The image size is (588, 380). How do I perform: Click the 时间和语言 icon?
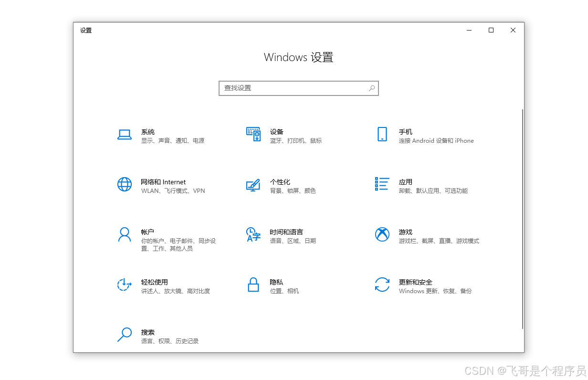coord(253,234)
